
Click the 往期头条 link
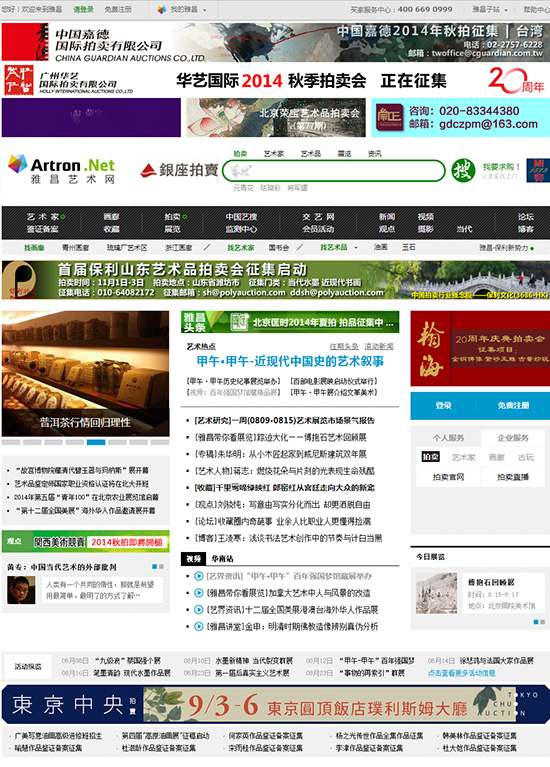pyautogui.click(x=344, y=346)
